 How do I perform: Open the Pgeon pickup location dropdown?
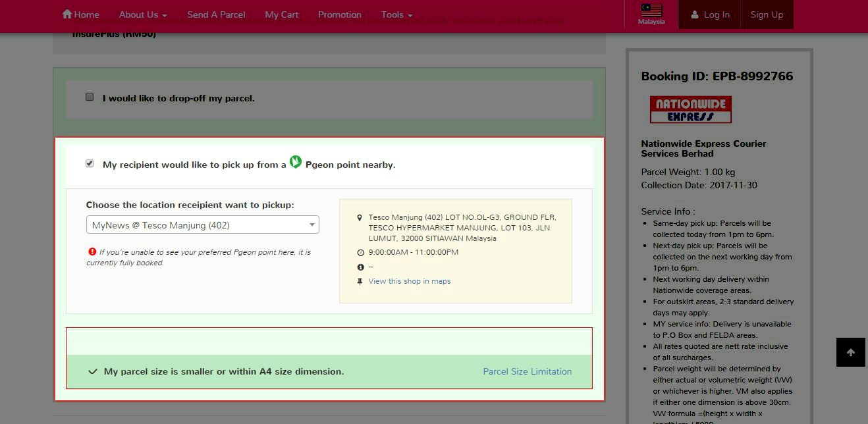click(202, 225)
